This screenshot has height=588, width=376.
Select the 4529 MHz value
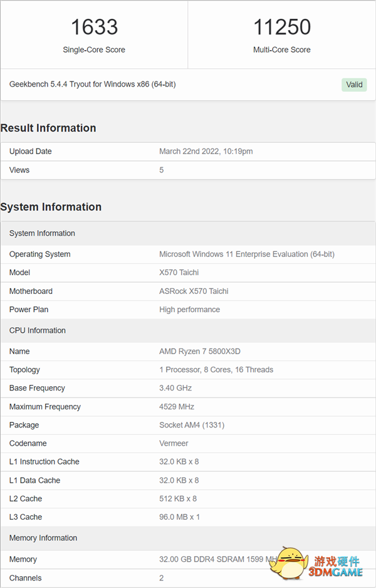[x=177, y=407]
